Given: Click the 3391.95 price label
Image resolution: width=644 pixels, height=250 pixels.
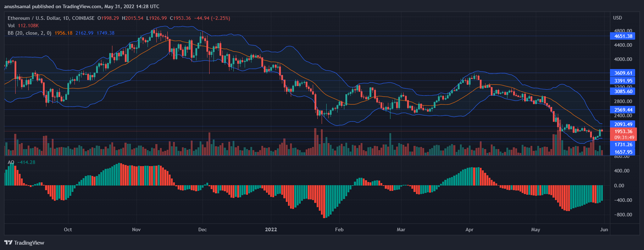Looking at the screenshot, I should [x=623, y=81].
